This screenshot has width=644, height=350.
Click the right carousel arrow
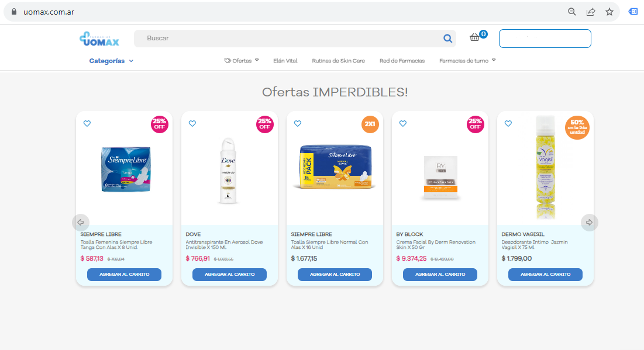589,222
